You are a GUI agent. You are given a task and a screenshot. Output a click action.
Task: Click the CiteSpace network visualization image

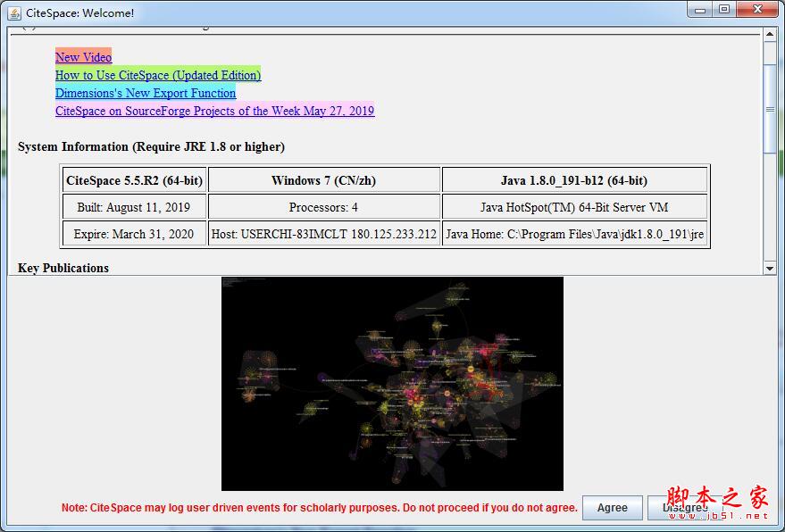coord(392,383)
